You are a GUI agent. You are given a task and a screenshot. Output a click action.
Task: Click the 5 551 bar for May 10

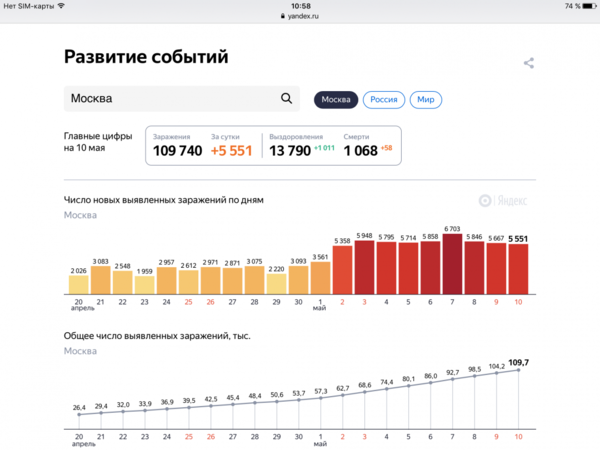click(518, 269)
